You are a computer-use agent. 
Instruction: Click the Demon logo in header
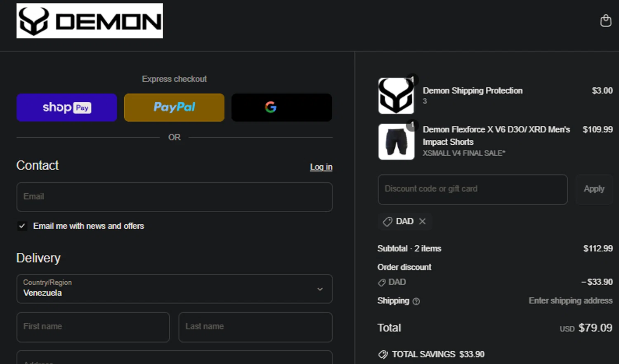click(x=90, y=21)
